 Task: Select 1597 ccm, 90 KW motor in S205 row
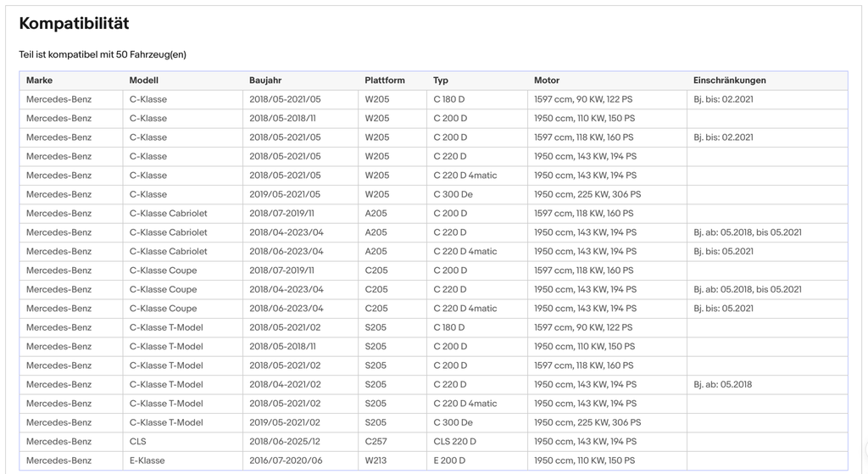tap(583, 327)
